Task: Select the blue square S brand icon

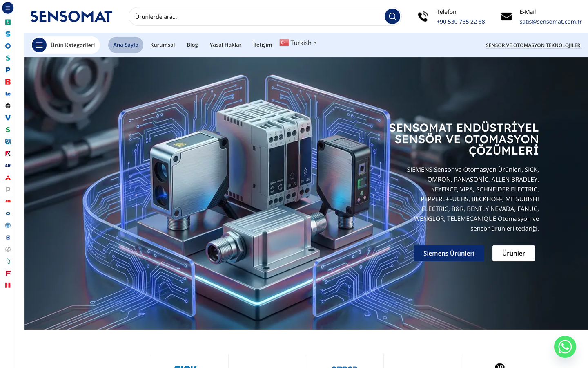Action: [x=8, y=237]
